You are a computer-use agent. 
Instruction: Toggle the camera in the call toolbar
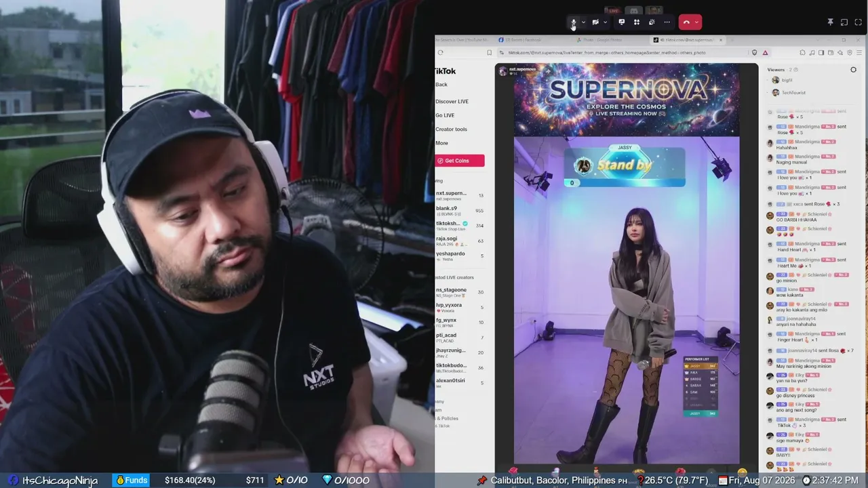(x=595, y=22)
